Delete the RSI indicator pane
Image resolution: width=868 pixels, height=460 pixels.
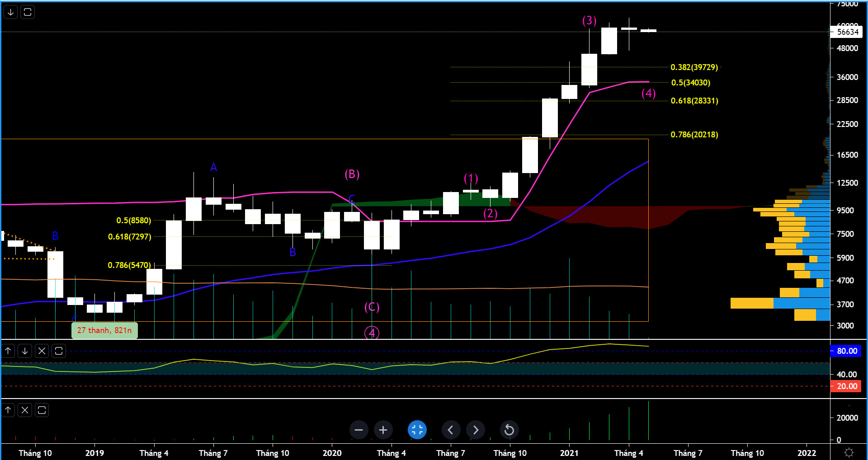point(42,351)
